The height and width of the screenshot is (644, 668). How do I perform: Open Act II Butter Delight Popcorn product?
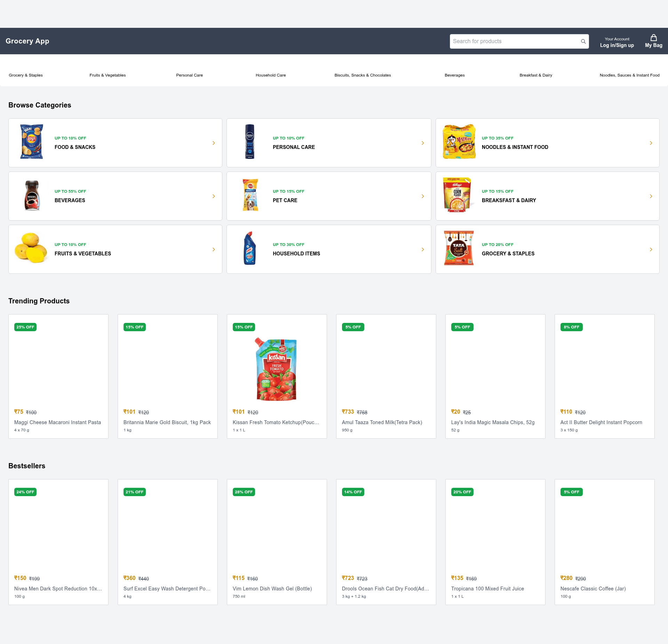pyautogui.click(x=601, y=422)
